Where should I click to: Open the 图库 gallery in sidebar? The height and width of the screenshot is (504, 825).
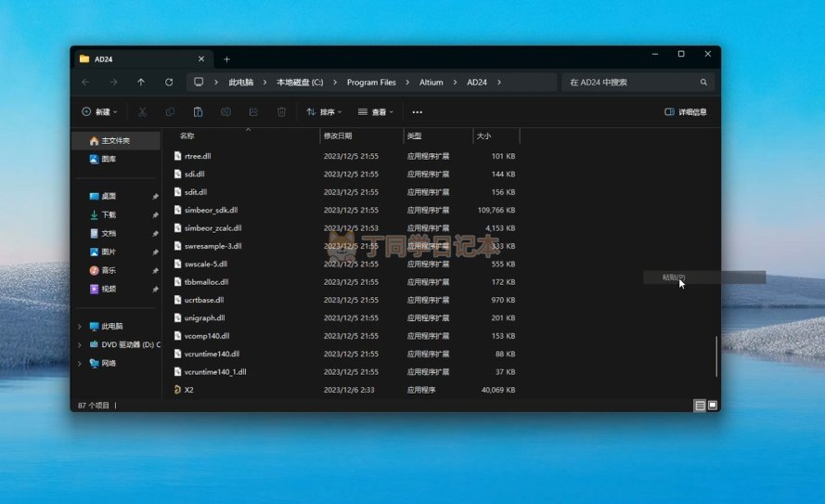click(109, 159)
